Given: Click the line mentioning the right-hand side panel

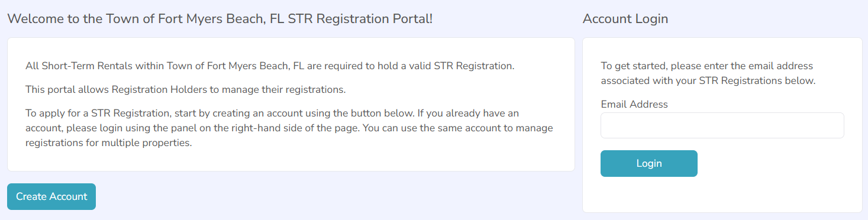Looking at the screenshot, I should (x=289, y=128).
